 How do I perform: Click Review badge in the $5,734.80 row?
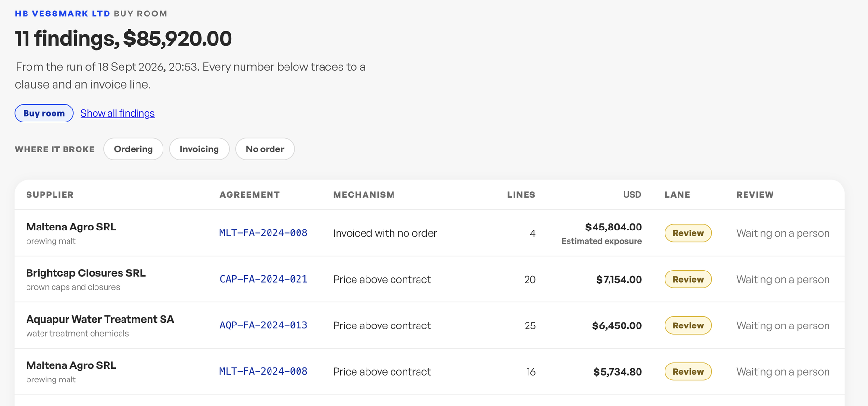688,372
